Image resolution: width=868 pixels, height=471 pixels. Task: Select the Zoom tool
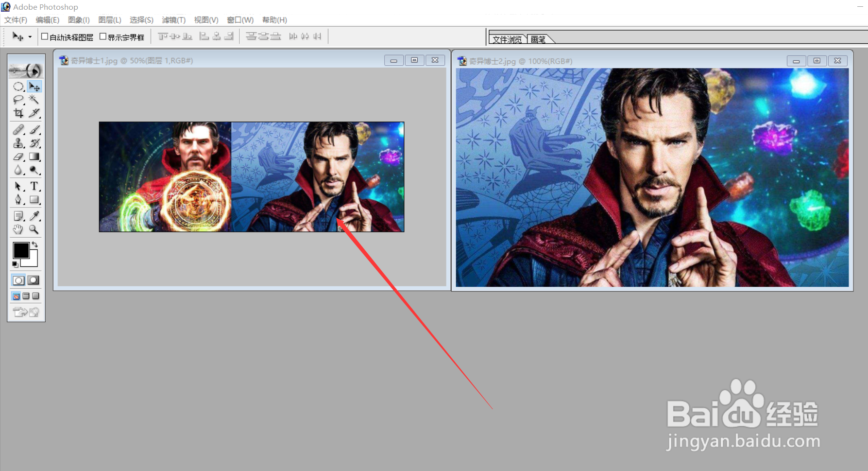pyautogui.click(x=34, y=229)
